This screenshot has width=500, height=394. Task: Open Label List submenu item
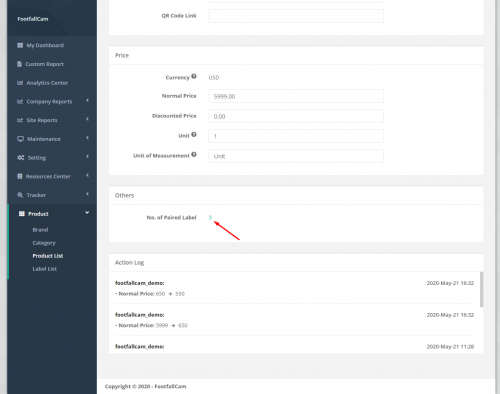45,269
